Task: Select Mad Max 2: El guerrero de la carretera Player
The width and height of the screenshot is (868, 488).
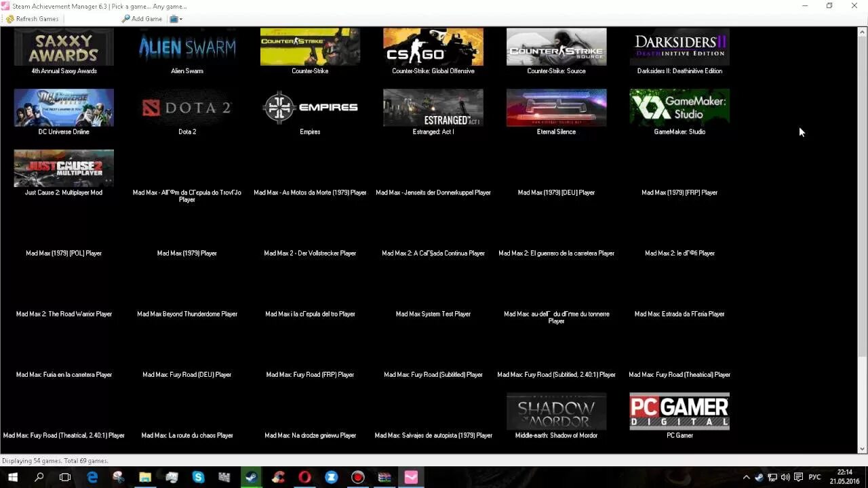Action: pyautogui.click(x=556, y=253)
